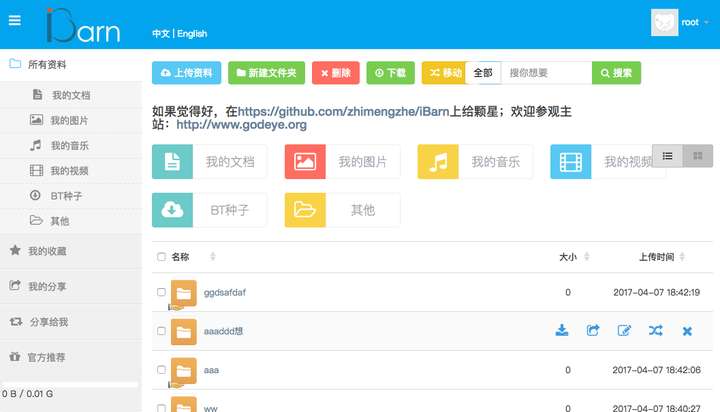Open folder name aaaddd想

223,331
